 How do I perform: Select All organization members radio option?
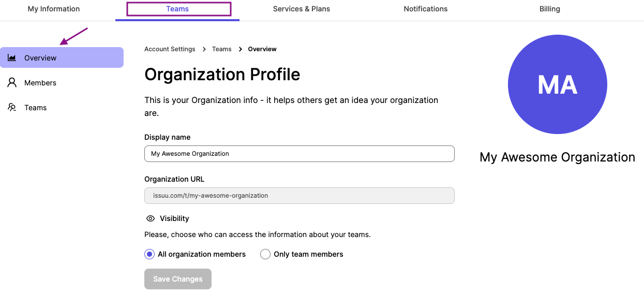[149, 254]
